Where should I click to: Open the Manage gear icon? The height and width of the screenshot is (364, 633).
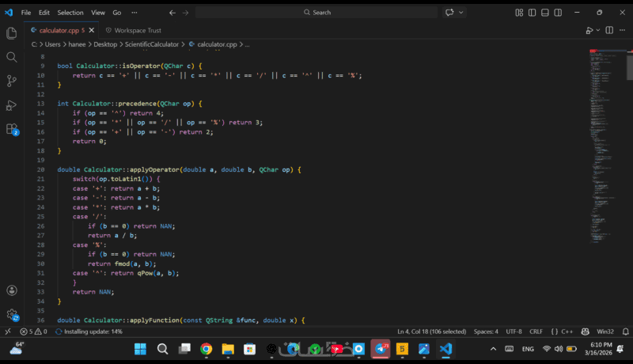click(x=12, y=315)
